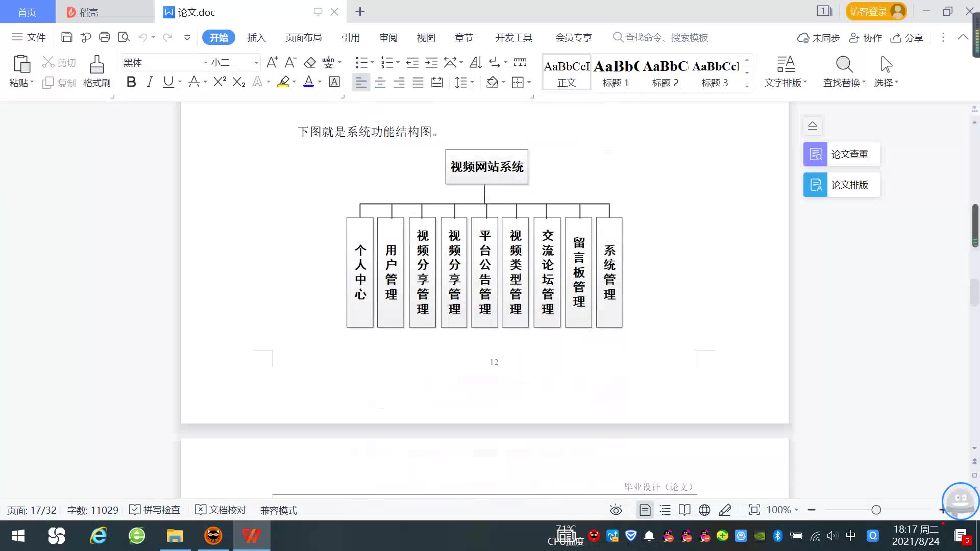980x551 pixels.
Task: Enable justify paragraph alignment
Action: click(x=418, y=82)
